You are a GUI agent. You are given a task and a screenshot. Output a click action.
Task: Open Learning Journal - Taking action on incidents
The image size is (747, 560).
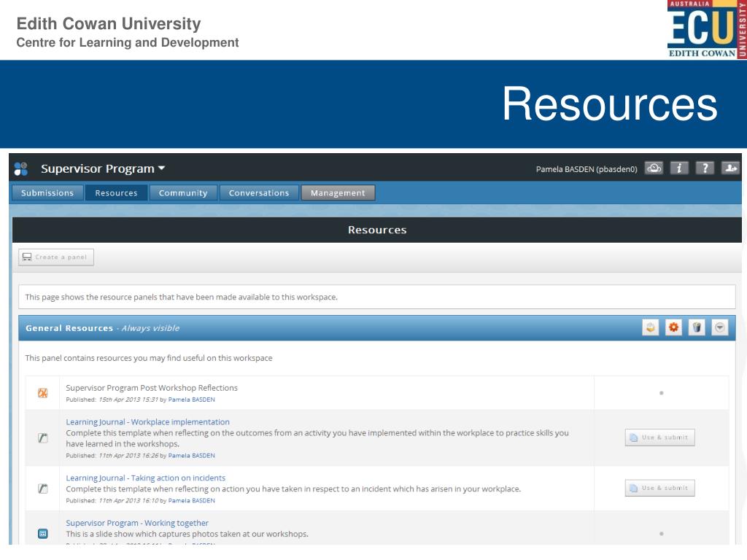pyautogui.click(x=146, y=478)
